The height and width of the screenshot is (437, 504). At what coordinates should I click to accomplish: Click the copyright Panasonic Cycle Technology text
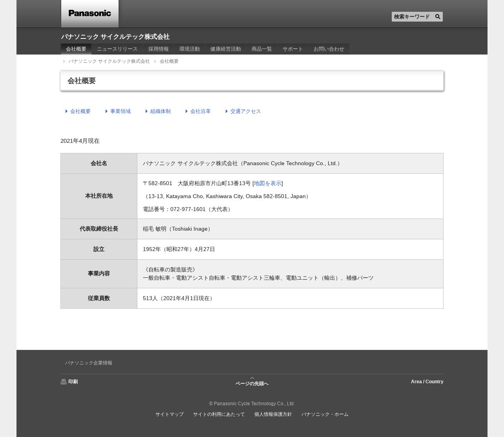tap(252, 404)
